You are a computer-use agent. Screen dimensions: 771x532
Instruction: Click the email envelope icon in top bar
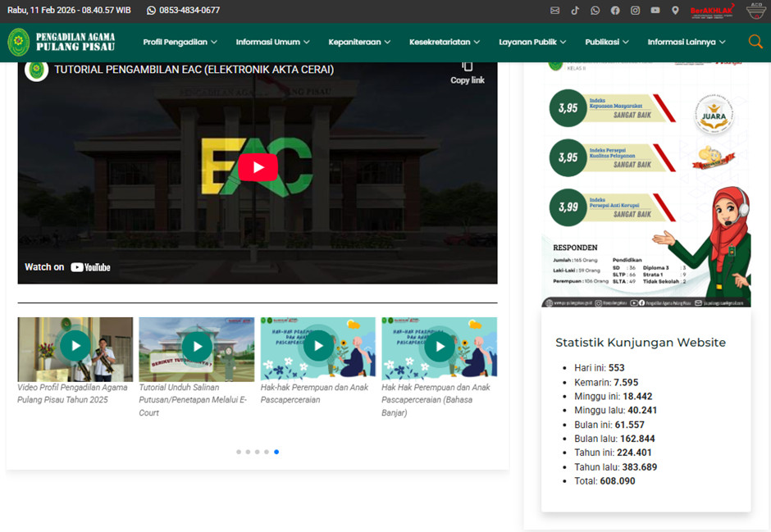[x=554, y=11]
